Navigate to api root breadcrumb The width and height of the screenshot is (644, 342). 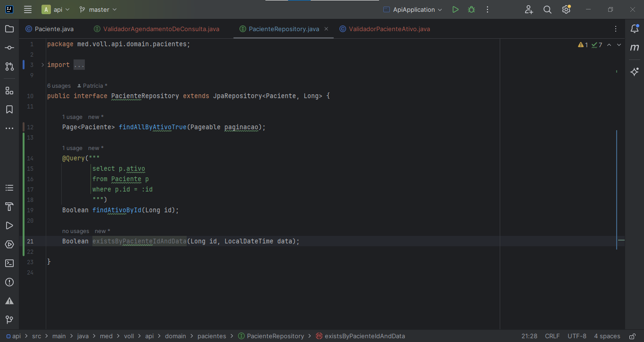tap(14, 336)
